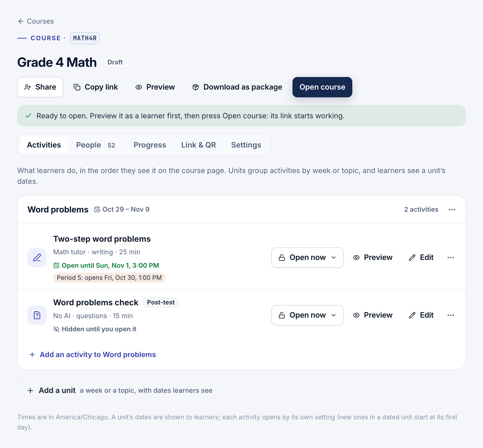
Task: Open the Link & QR tab
Action: click(199, 145)
